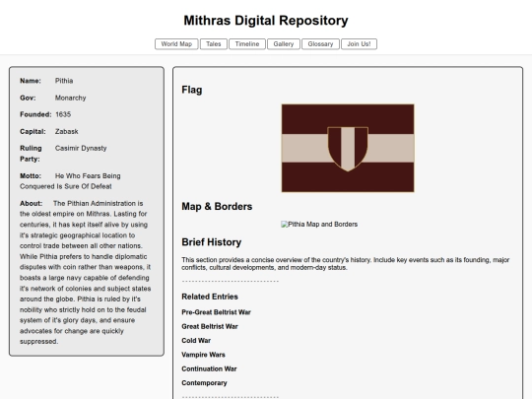Click the Name: label
The height and width of the screenshot is (399, 532).
coord(31,81)
